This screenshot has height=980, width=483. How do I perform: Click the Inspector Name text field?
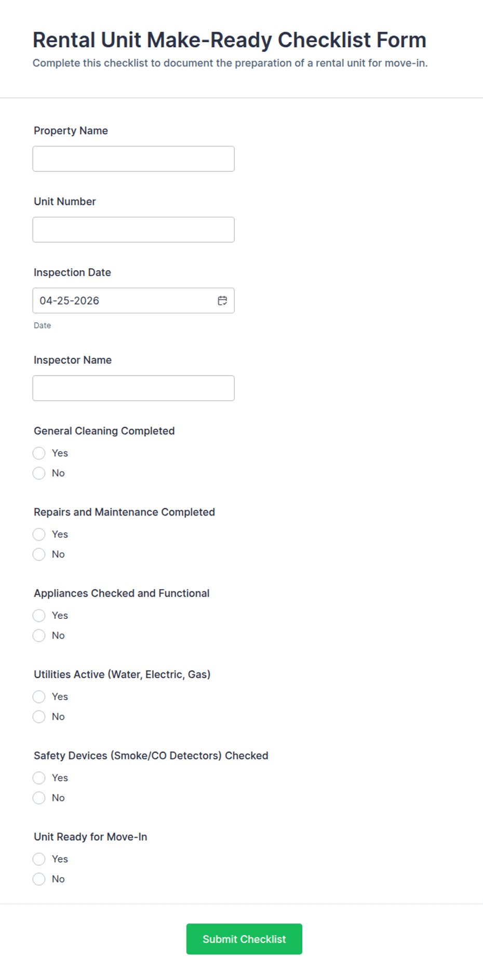click(x=133, y=388)
